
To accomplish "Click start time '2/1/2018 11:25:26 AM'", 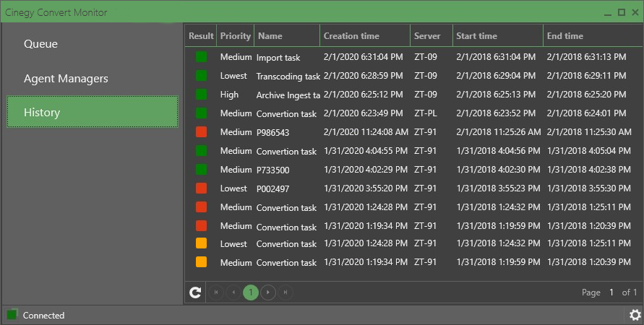I will point(499,131).
